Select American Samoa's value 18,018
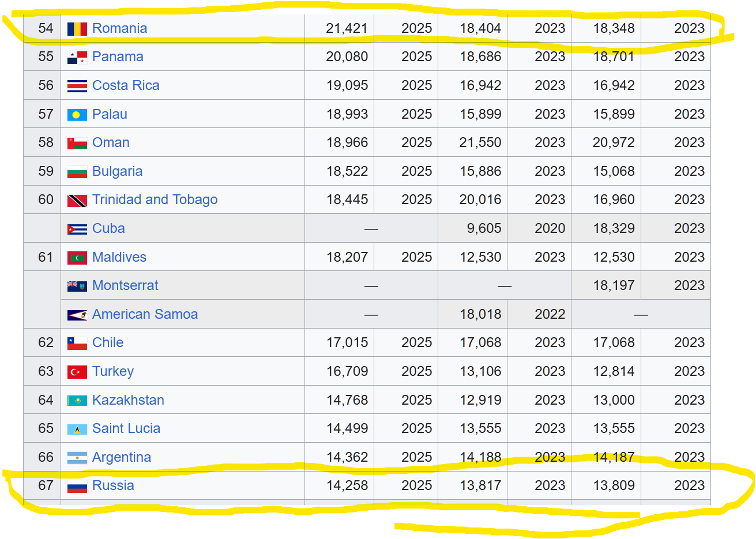Screen dimensions: 756x539 coord(480,314)
